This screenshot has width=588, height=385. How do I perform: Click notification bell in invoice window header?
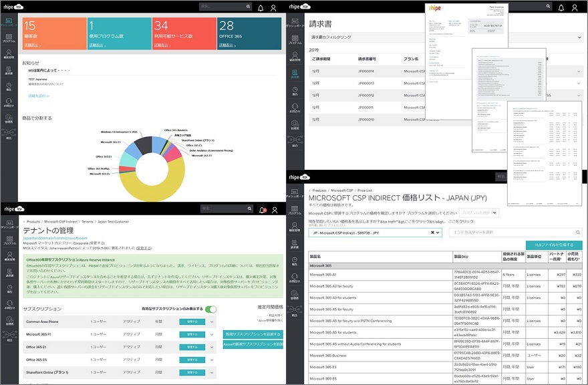[x=561, y=7]
